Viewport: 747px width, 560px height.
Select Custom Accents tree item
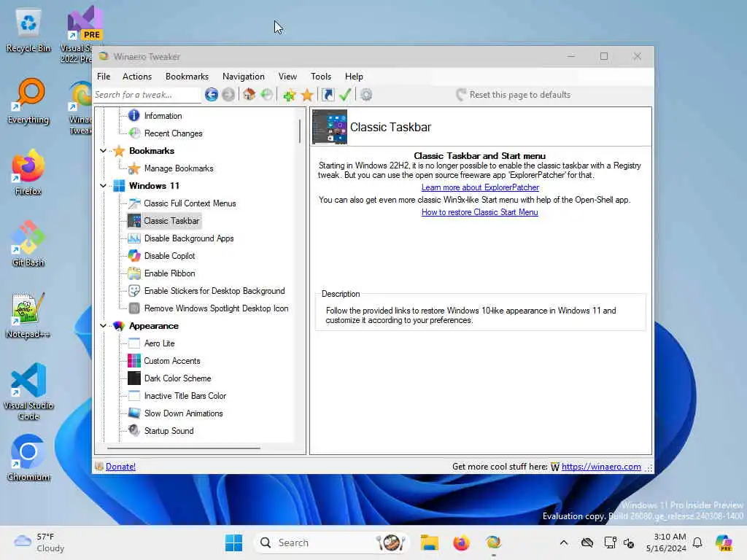172,361
